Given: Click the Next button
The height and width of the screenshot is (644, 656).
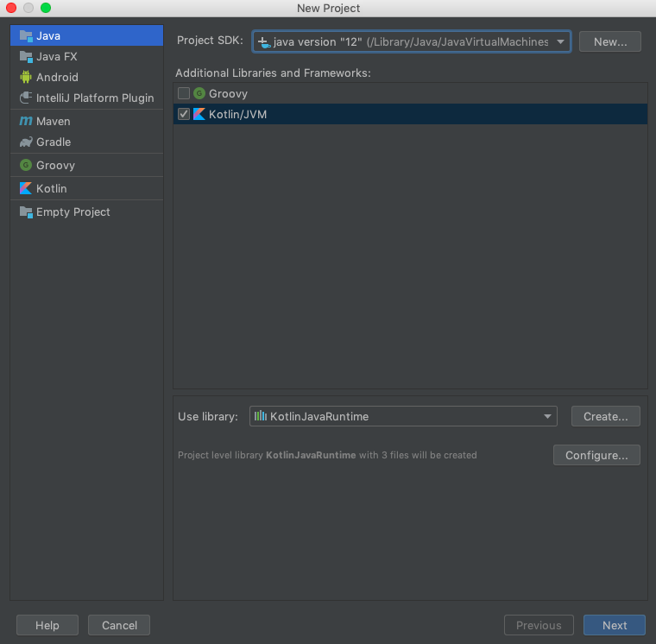Looking at the screenshot, I should point(615,625).
